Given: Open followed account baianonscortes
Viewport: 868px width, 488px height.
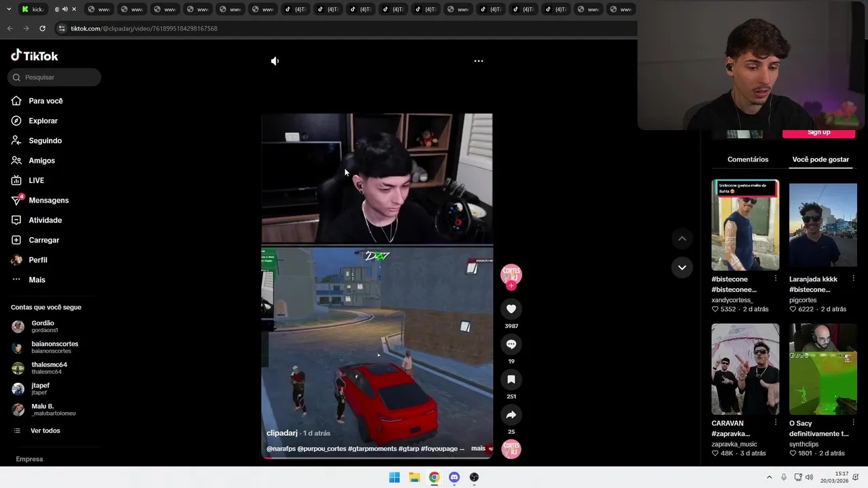Looking at the screenshot, I should [45, 347].
